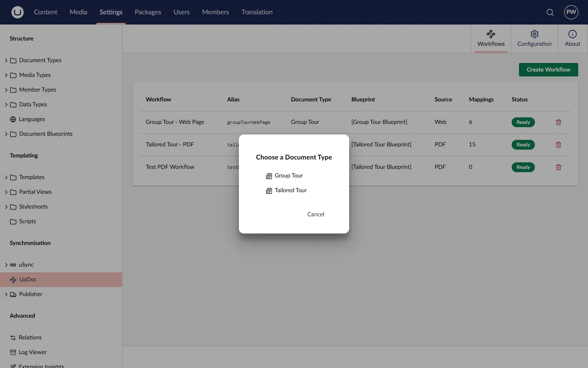Expand the Partial Views tree node
The width and height of the screenshot is (588, 368).
click(6, 192)
